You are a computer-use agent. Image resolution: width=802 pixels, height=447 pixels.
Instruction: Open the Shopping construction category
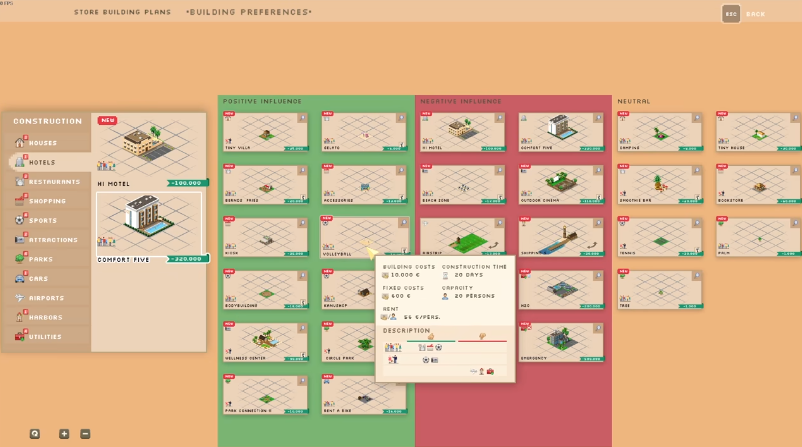[46, 201]
